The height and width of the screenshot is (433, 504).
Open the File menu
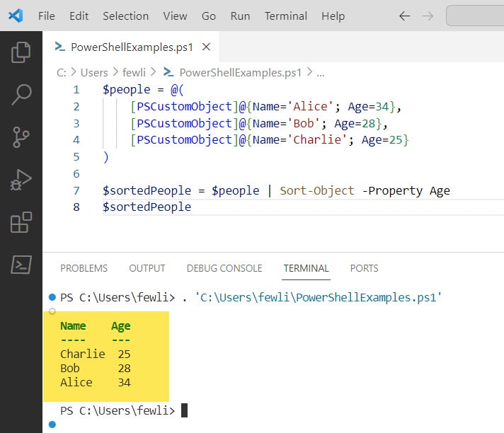[46, 16]
